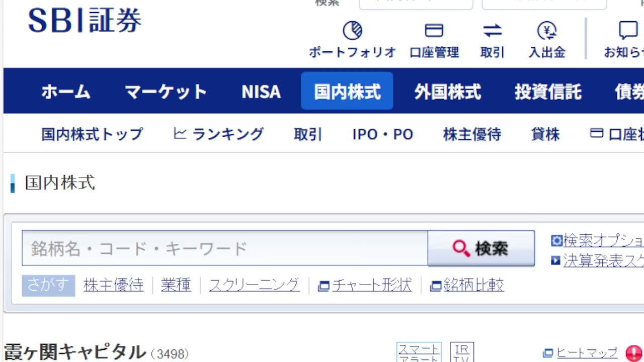Viewport: 644px width, 362px height.
Task: Open 口座管理 card icon
Action: click(434, 31)
